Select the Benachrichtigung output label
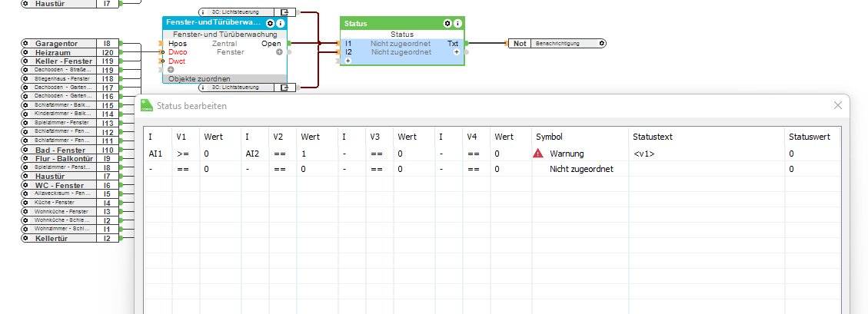The image size is (868, 314). coord(557,43)
